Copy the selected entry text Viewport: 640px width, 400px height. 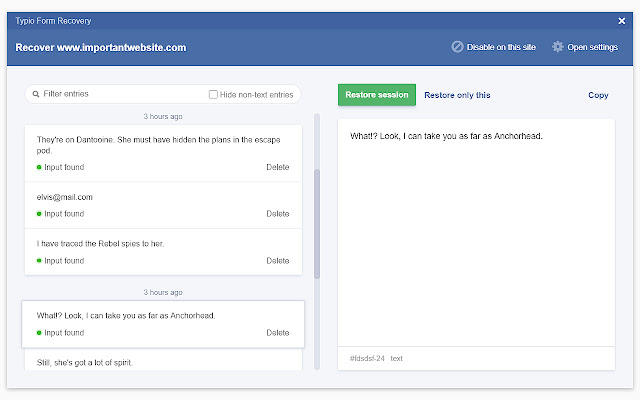pyautogui.click(x=598, y=95)
